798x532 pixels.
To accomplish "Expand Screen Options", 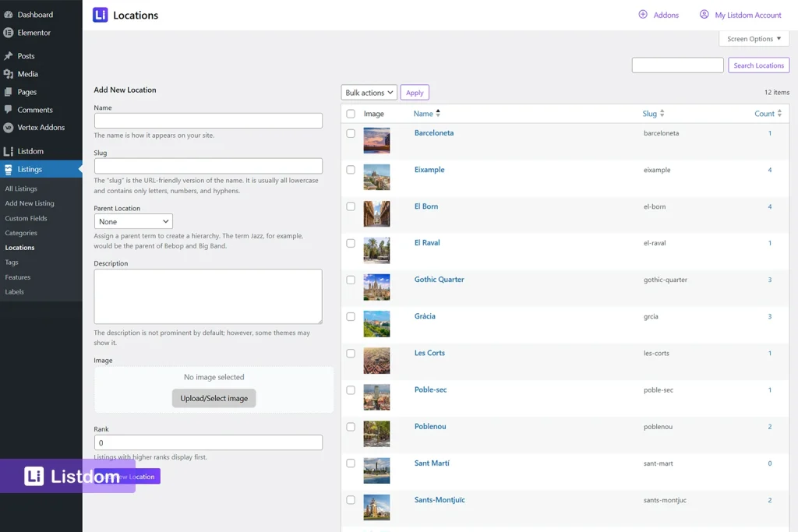I will 753,38.
